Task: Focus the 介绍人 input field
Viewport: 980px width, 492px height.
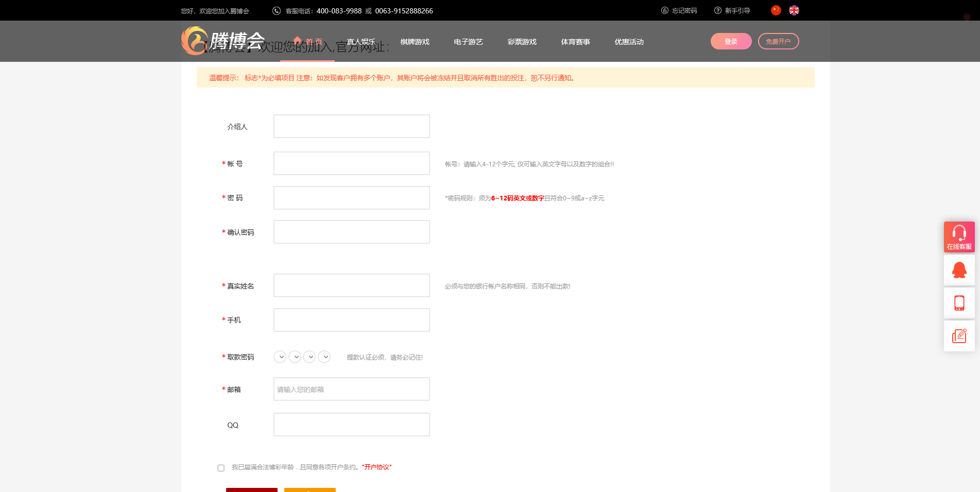Action: click(352, 126)
